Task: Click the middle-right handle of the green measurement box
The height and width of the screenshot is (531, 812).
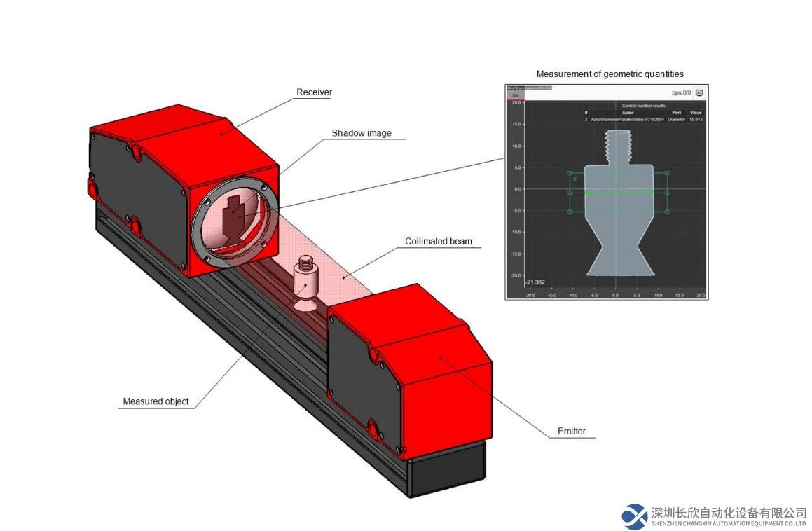Action: 667,192
